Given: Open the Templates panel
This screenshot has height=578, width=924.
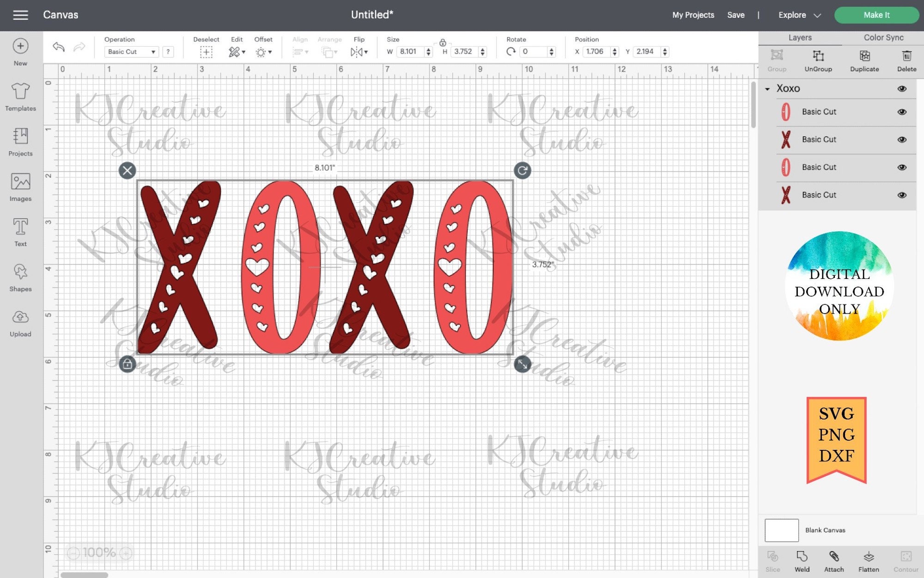Looking at the screenshot, I should 20,97.
